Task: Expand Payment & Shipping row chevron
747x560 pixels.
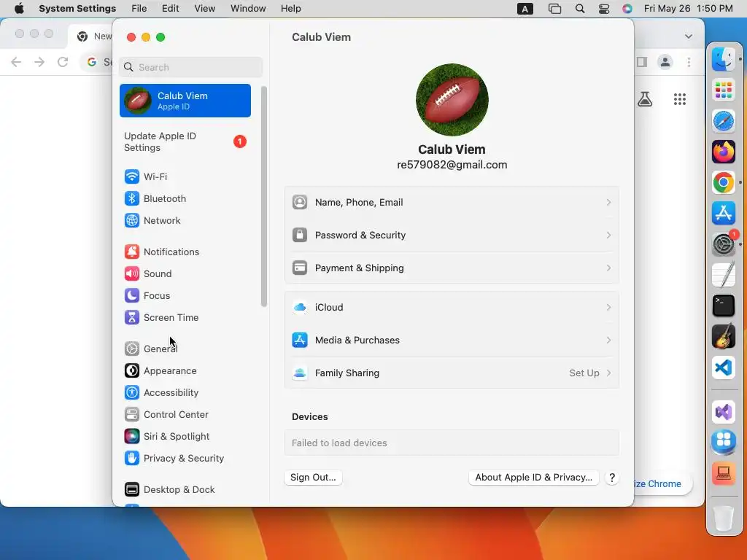Action: tap(608, 268)
